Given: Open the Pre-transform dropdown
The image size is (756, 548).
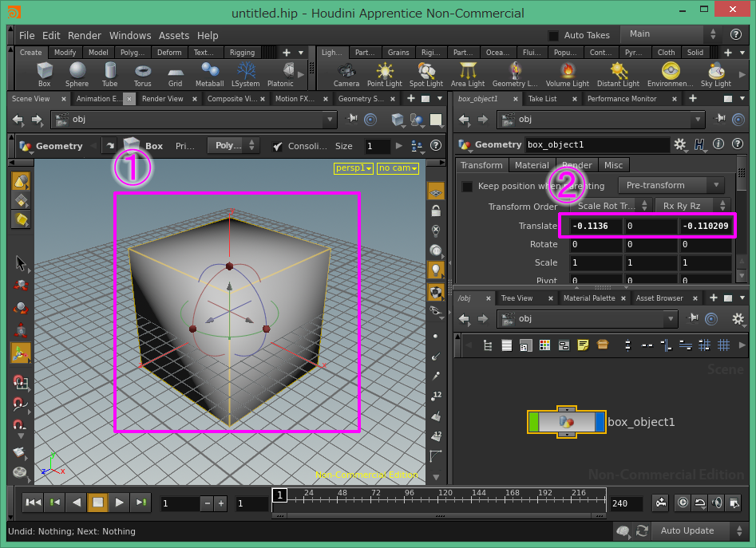Looking at the screenshot, I should [x=671, y=185].
